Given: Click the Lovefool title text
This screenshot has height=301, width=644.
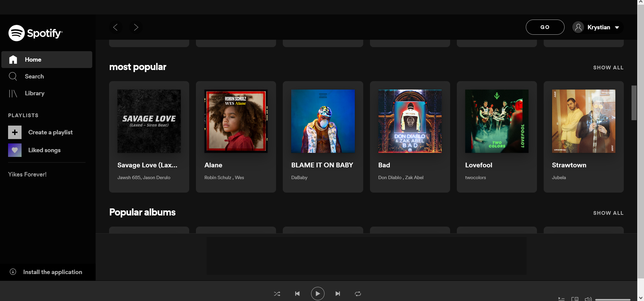Looking at the screenshot, I should pyautogui.click(x=478, y=165).
